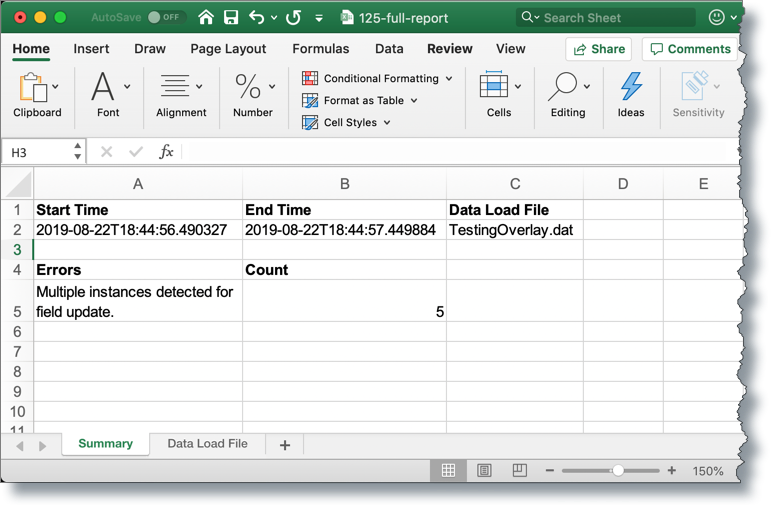
Task: Switch to the Data Load File sheet tab
Action: [208, 444]
